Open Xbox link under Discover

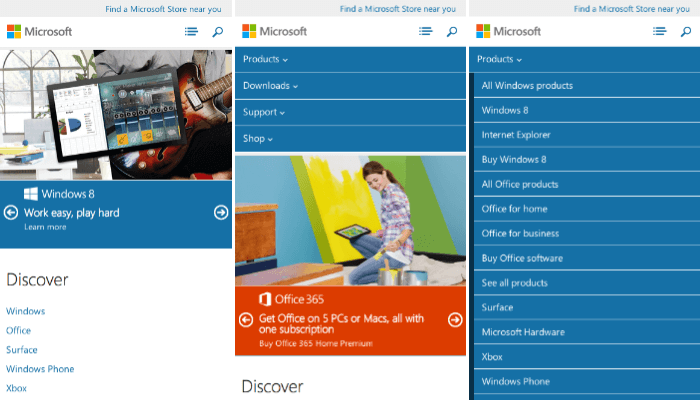pyautogui.click(x=16, y=388)
